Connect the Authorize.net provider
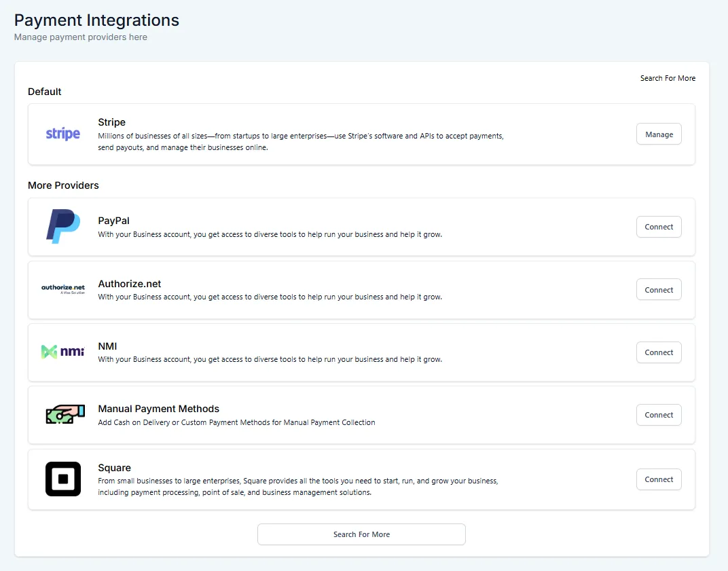Viewport: 728px width, 571px height. coord(659,290)
